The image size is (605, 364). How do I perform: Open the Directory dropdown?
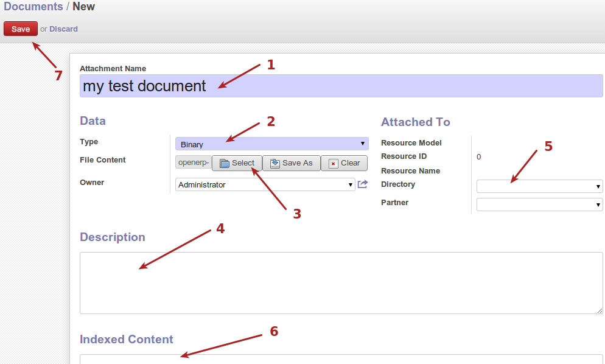click(x=539, y=186)
